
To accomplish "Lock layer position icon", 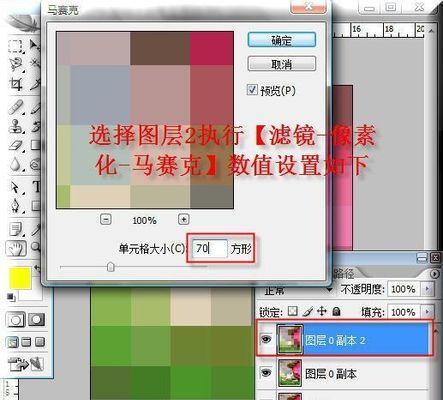I will point(322,311).
